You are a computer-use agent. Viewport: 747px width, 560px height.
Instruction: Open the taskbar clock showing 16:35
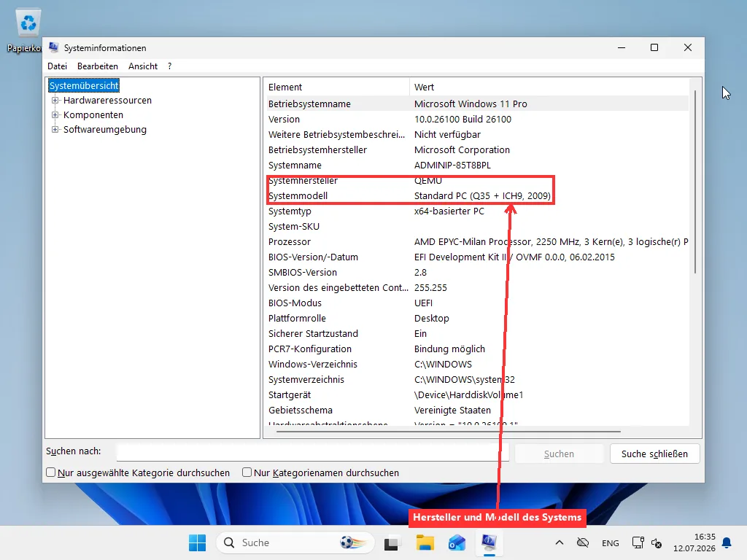pyautogui.click(x=694, y=542)
